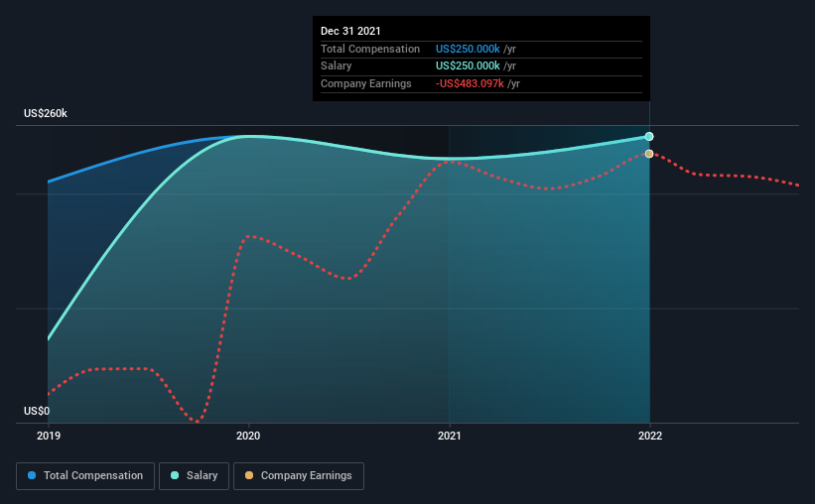815x504 pixels.
Task: Click the teal dot in Salary legend
Action: coord(175,475)
